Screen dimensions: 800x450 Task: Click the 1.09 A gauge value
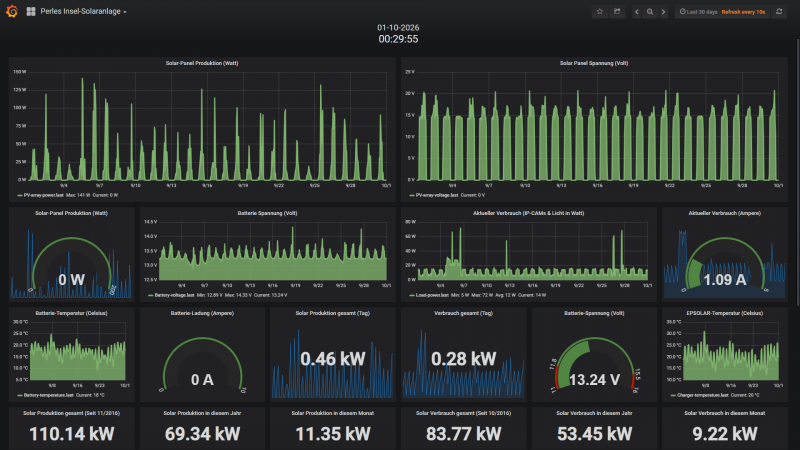coord(724,280)
